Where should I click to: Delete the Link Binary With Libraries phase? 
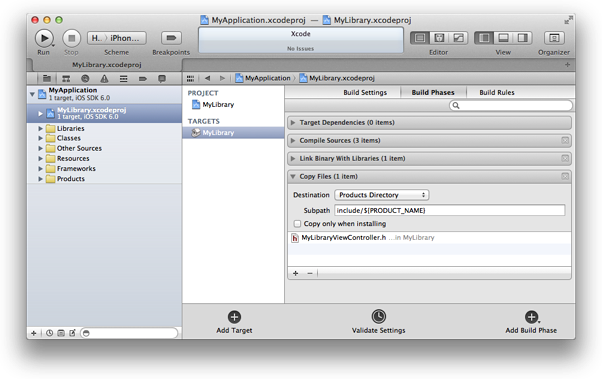(565, 158)
